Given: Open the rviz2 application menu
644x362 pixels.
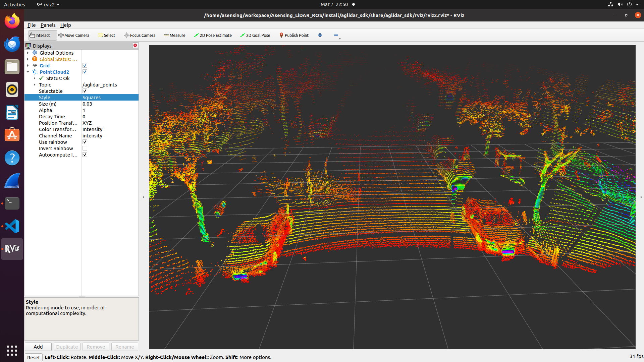Looking at the screenshot, I should pos(48,4).
